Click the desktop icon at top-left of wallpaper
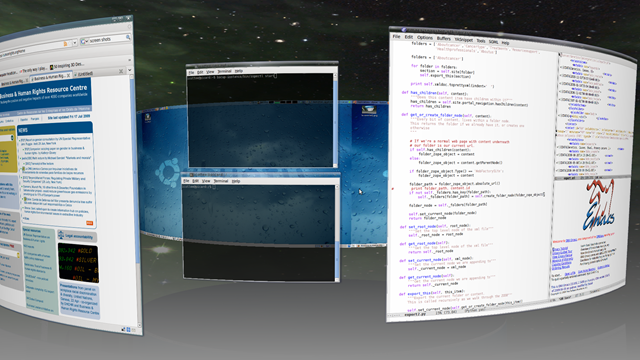Image resolution: width=640 pixels, height=360 pixels. coord(148,118)
